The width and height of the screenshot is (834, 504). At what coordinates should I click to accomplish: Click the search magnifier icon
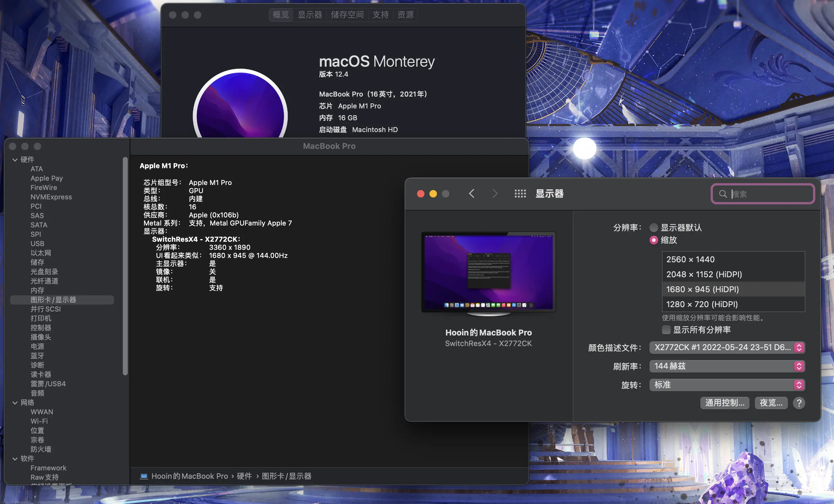point(723,194)
